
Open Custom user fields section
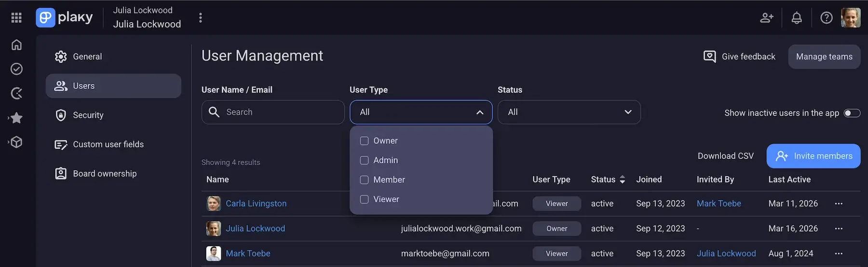point(113,144)
